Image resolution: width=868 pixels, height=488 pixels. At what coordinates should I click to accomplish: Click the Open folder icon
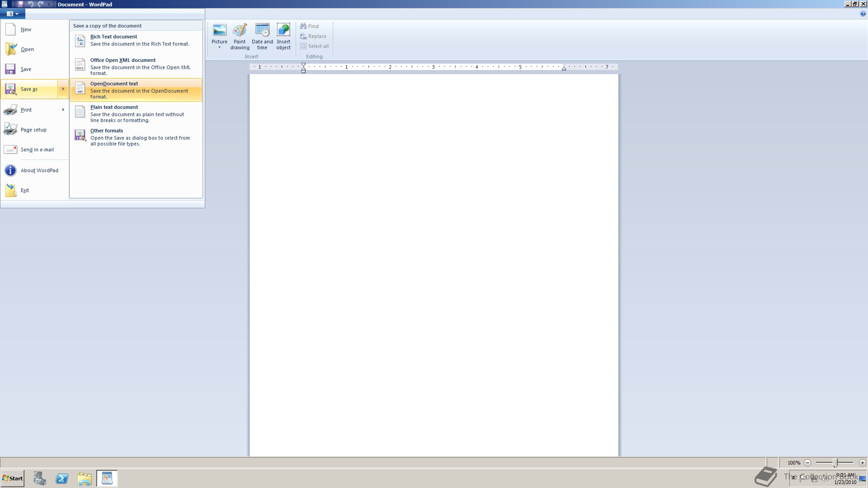10,49
